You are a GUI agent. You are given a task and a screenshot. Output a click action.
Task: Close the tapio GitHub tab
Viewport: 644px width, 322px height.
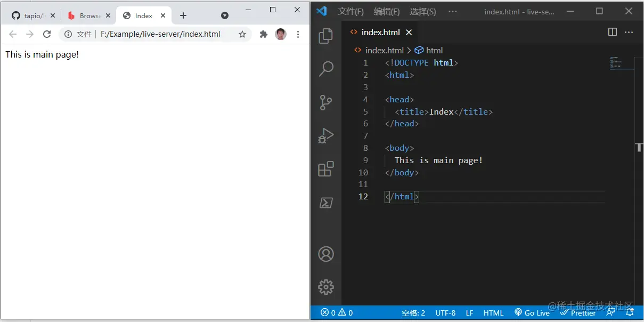coord(53,15)
